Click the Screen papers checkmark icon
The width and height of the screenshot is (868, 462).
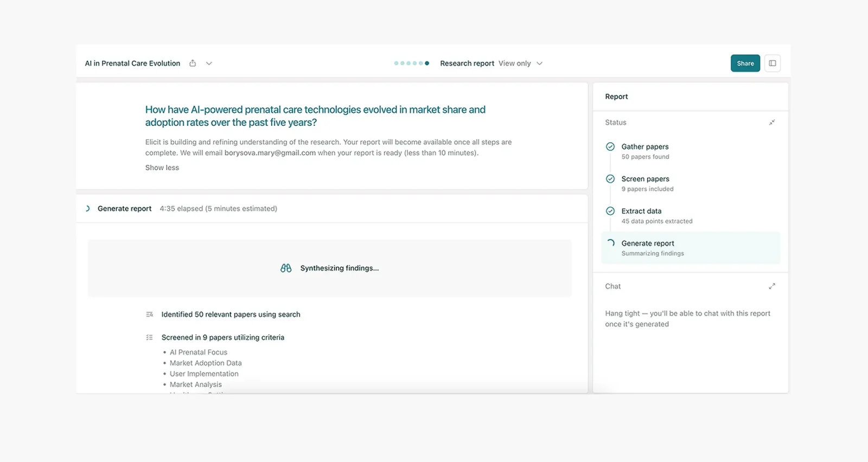coord(610,179)
